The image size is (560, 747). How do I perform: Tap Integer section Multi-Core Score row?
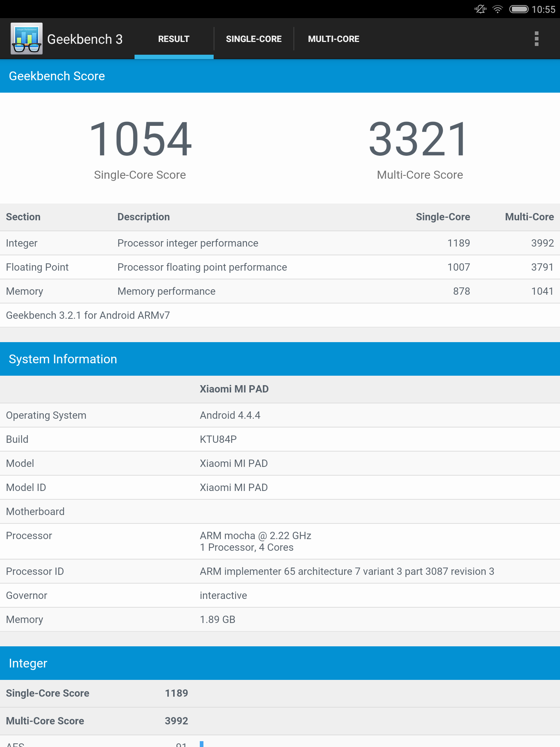pyautogui.click(x=280, y=721)
